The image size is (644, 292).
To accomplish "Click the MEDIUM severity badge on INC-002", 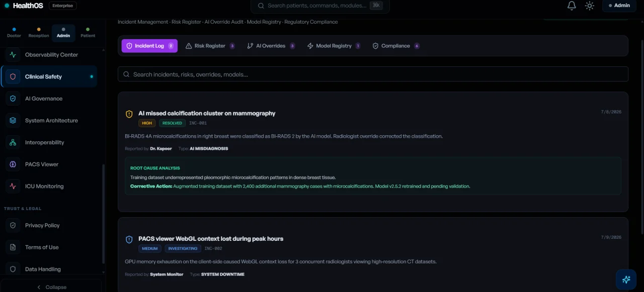I will [150, 249].
